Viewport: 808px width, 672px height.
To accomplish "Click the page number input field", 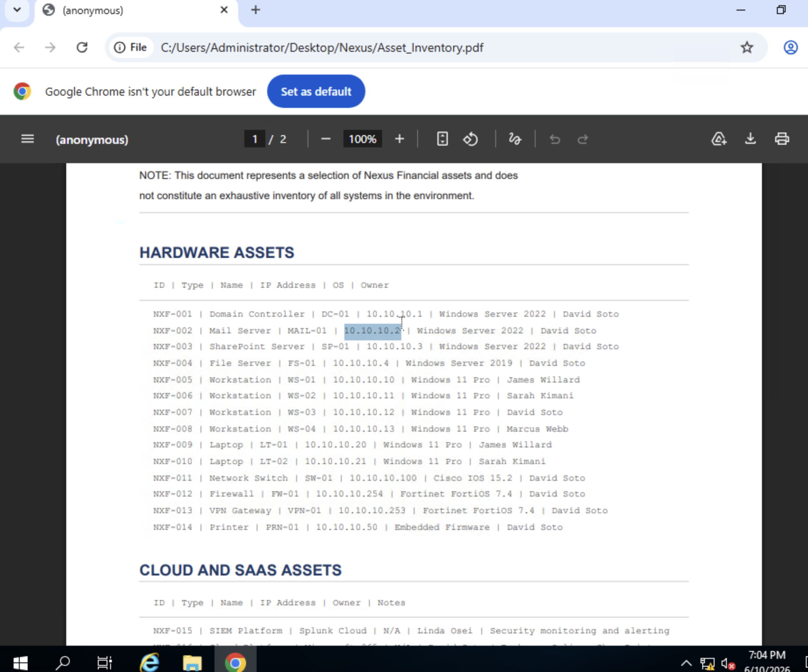I will (x=254, y=139).
